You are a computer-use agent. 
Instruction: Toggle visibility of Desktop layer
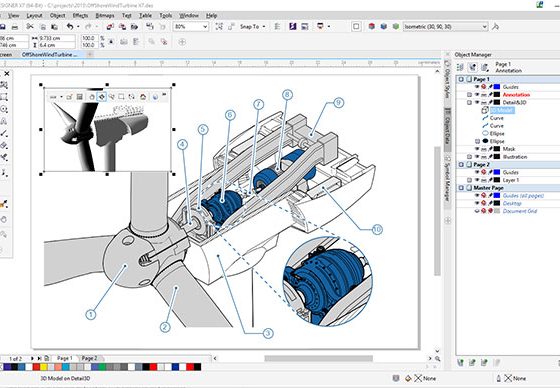click(x=477, y=203)
